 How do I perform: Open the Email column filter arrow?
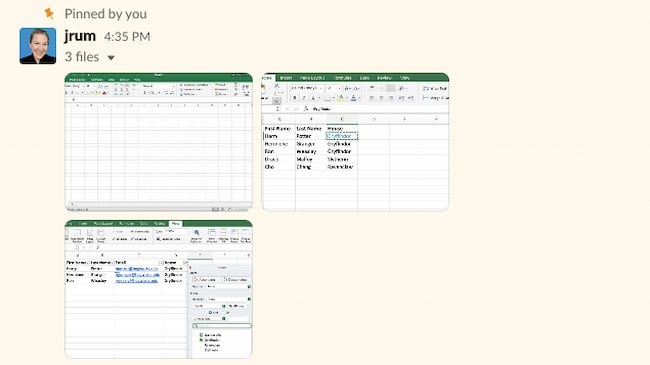(x=161, y=263)
